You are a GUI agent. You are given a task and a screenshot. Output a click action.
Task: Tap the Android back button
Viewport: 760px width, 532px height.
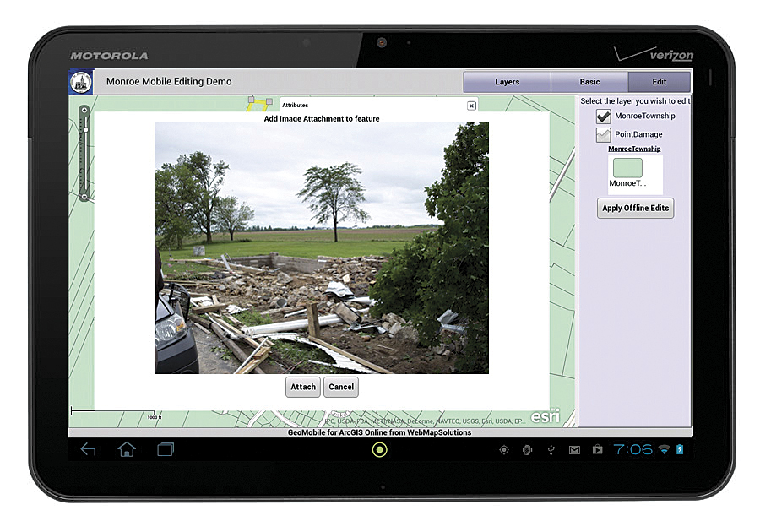(88, 449)
